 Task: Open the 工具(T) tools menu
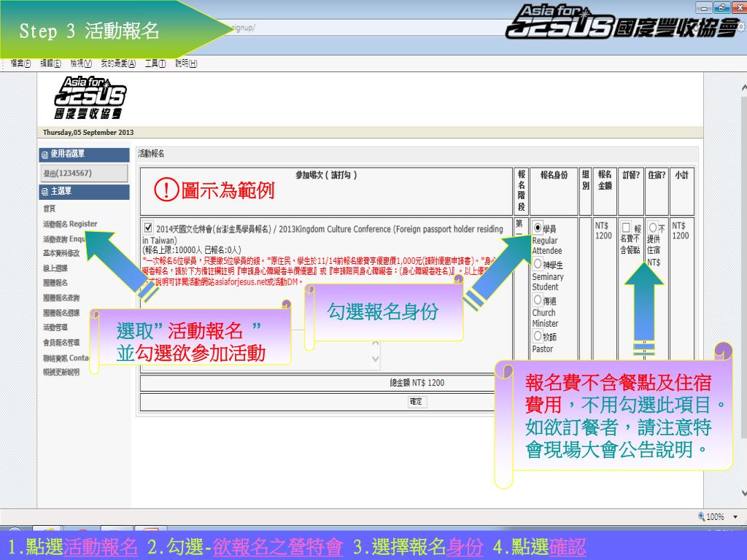pos(155,63)
